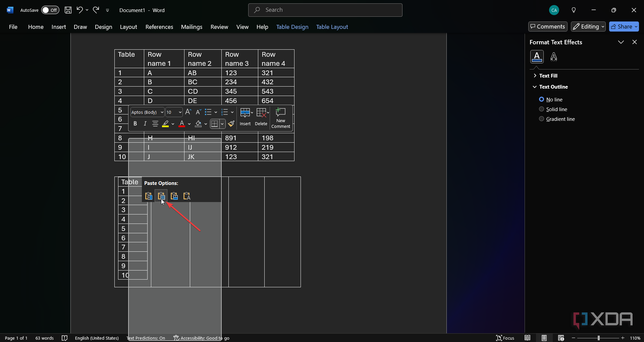
Task: Open the File menu
Action: coord(13,27)
